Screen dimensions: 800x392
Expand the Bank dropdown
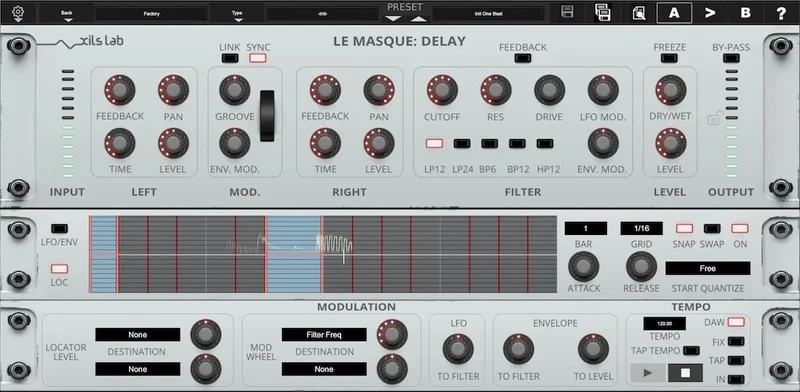(67, 15)
